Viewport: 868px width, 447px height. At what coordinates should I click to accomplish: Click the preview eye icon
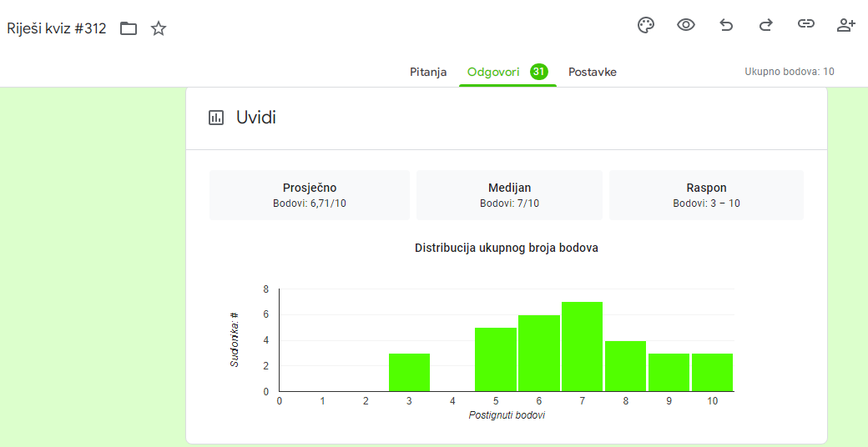[x=686, y=25]
